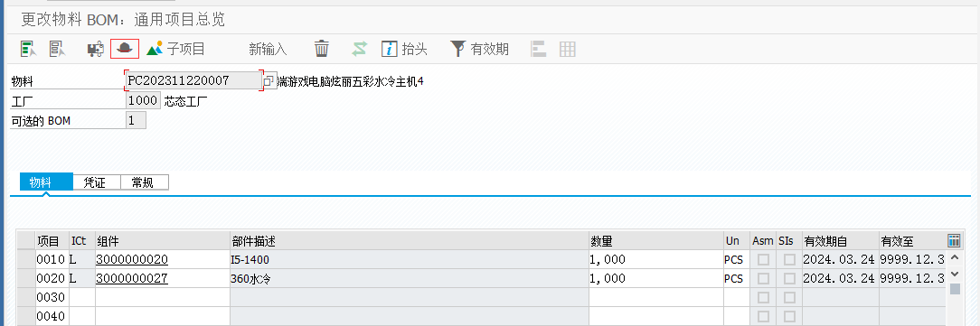Viewport: 980px width, 326px height.
Task: Open the 有效期 validity filter
Action: (479, 49)
